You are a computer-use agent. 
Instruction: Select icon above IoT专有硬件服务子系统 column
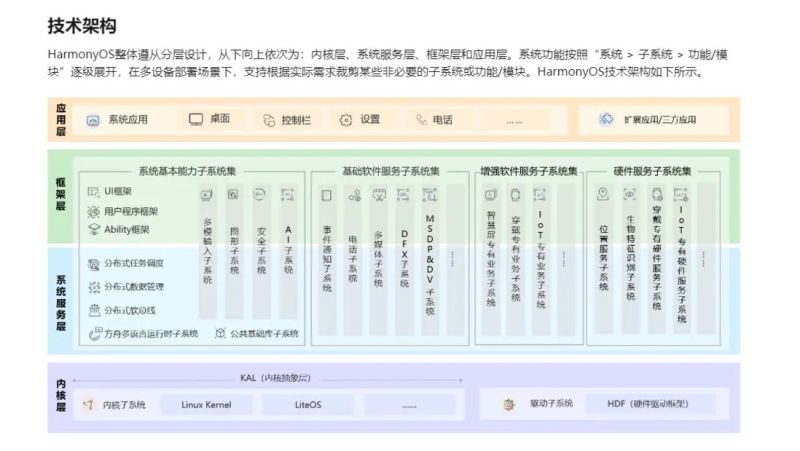tap(681, 194)
